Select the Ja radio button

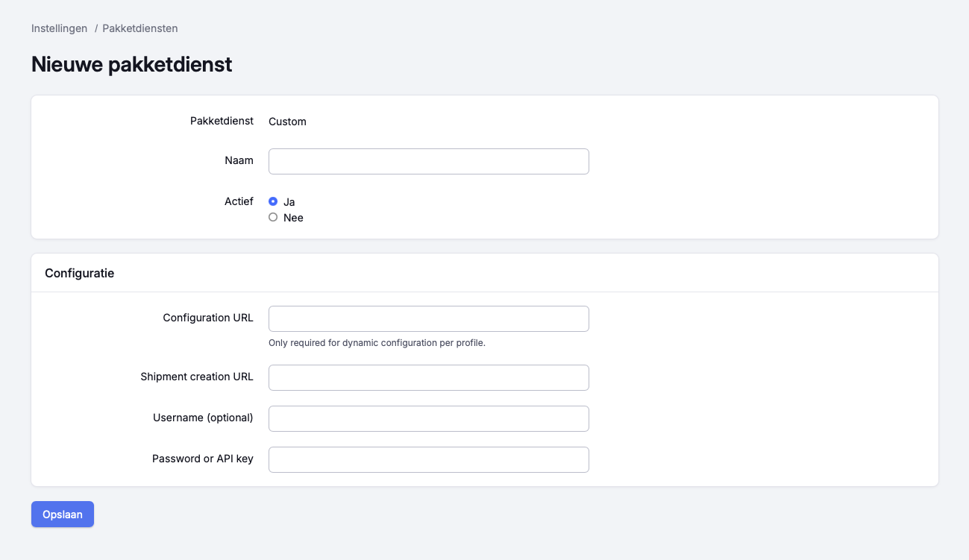click(273, 201)
